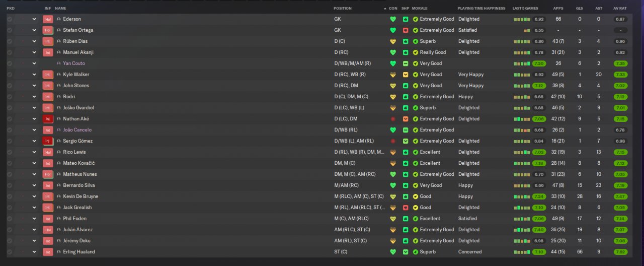Sort by the NAME column header
Viewport: 644px width, 266px height.
point(60,9)
